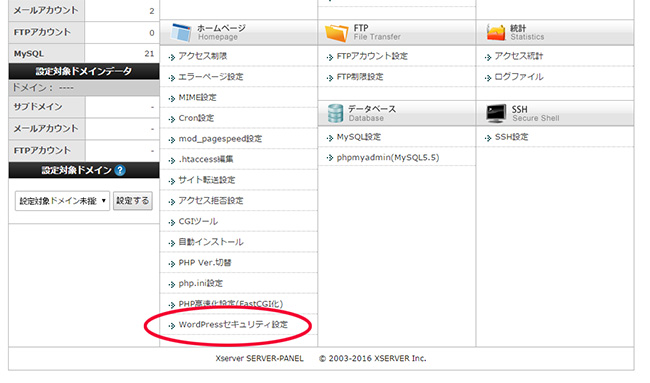Open FTP制限設定 link
650x383 pixels.
360,77
